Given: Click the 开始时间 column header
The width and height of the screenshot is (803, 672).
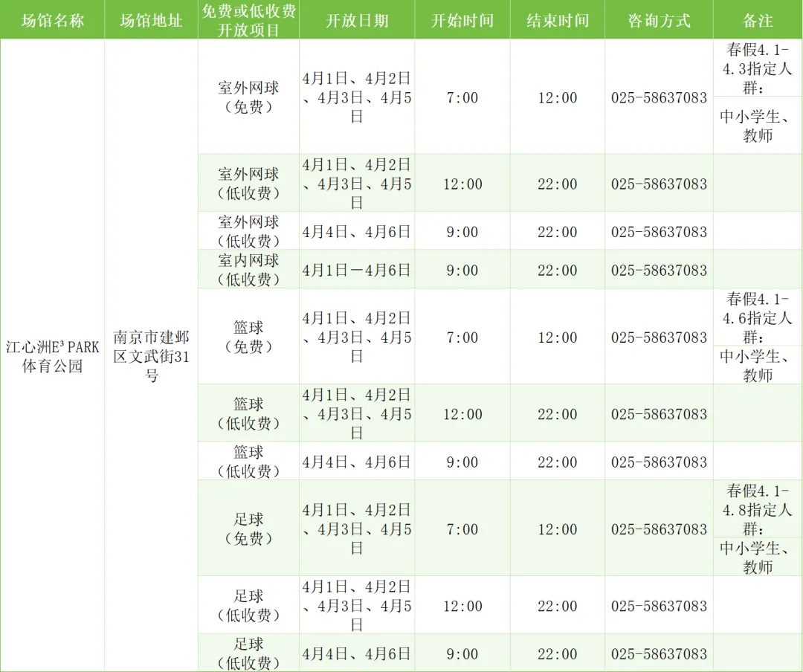Looking at the screenshot, I should pos(462,20).
